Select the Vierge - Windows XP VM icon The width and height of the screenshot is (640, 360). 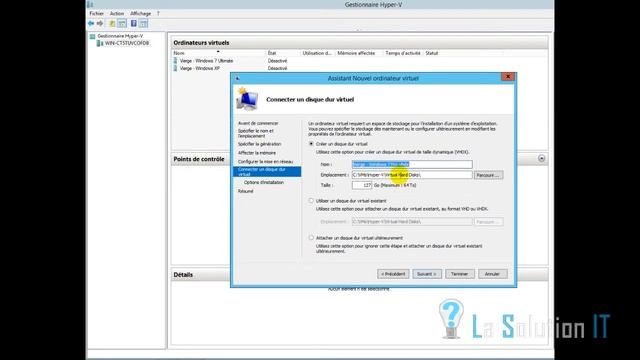click(176, 69)
